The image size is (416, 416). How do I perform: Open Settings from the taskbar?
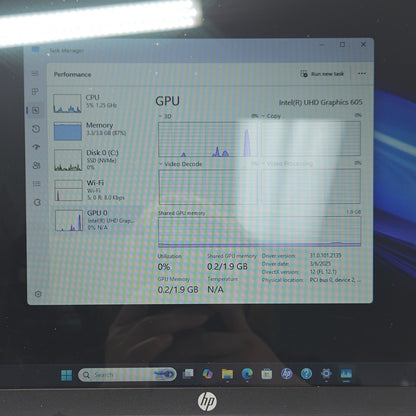click(326, 373)
